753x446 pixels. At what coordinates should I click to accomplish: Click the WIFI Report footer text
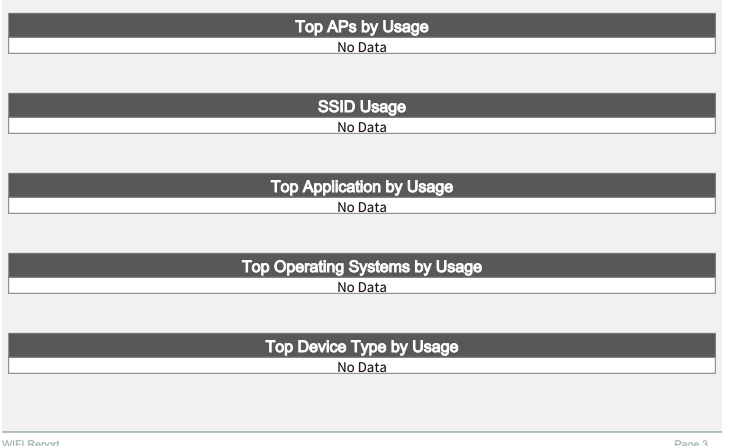point(31,442)
